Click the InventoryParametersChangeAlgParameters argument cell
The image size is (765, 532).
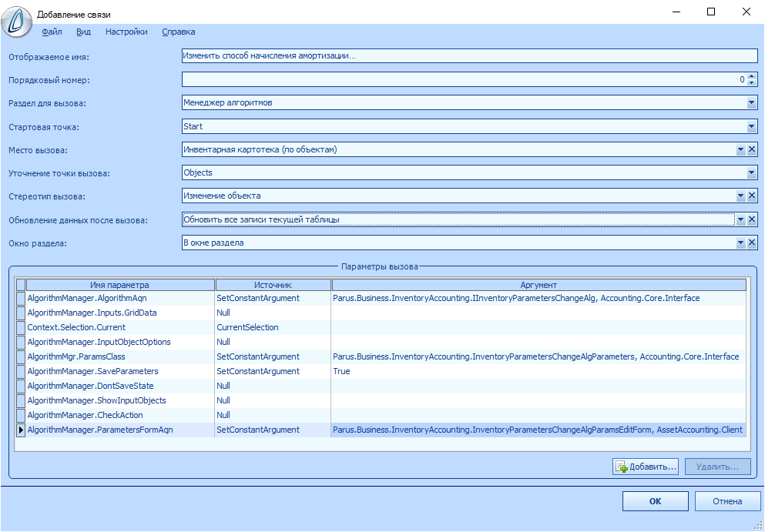539,356
